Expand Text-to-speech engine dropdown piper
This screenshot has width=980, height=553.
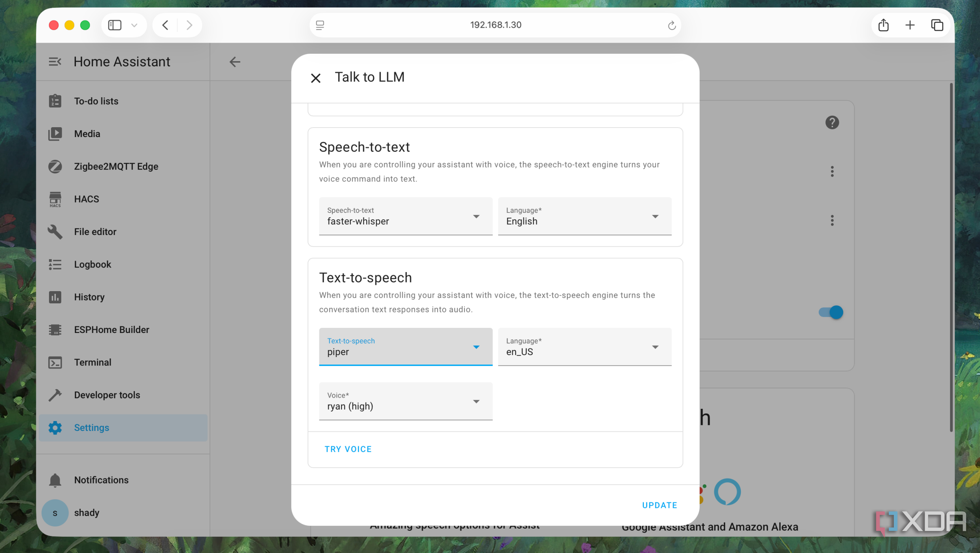pyautogui.click(x=406, y=347)
